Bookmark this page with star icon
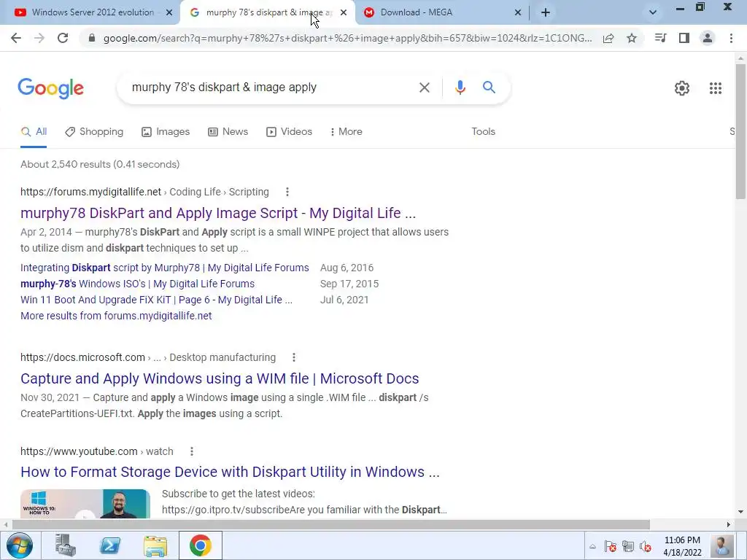The image size is (747, 560). (x=632, y=38)
